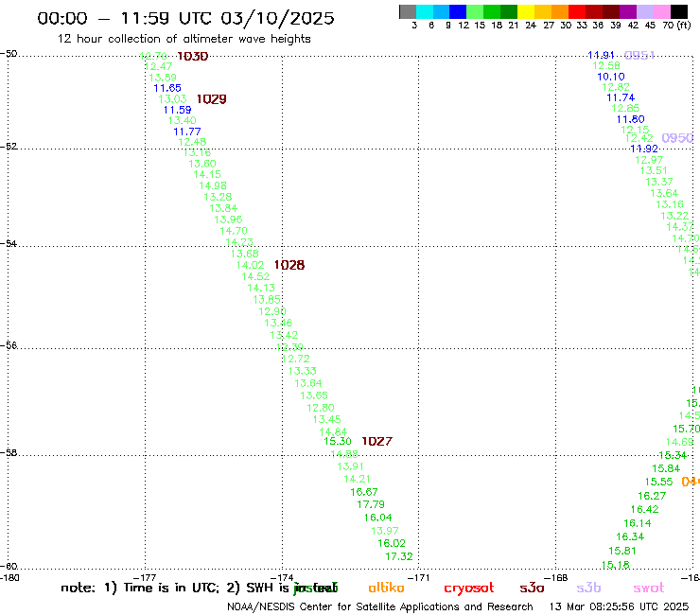Click the wave height value 16.27
Image resolution: width=700 pixels, height=615 pixels.
[x=652, y=496]
